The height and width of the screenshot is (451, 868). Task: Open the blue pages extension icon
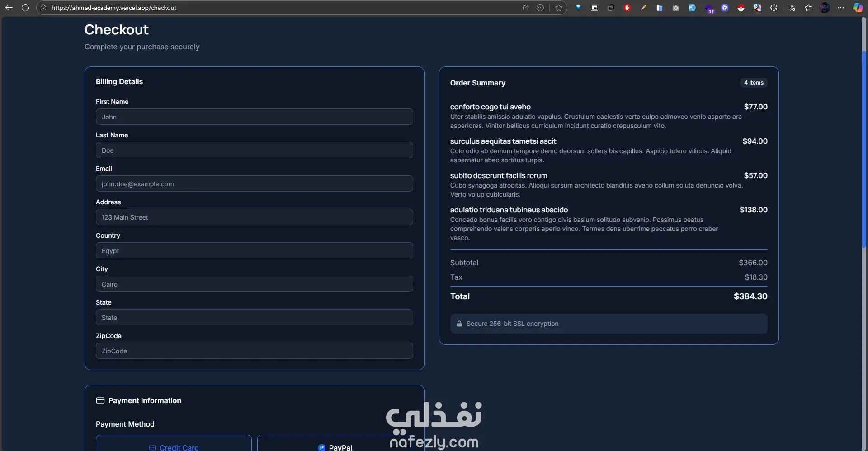(660, 8)
